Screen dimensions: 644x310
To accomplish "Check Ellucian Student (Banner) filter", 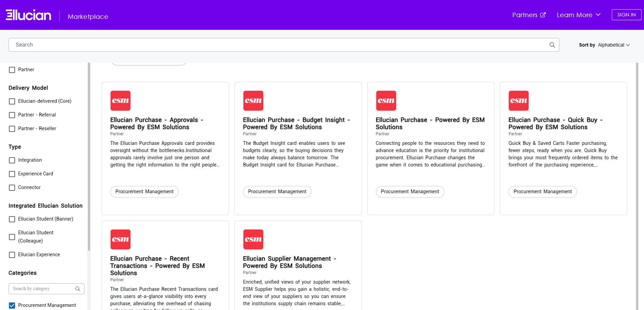I will (12, 219).
